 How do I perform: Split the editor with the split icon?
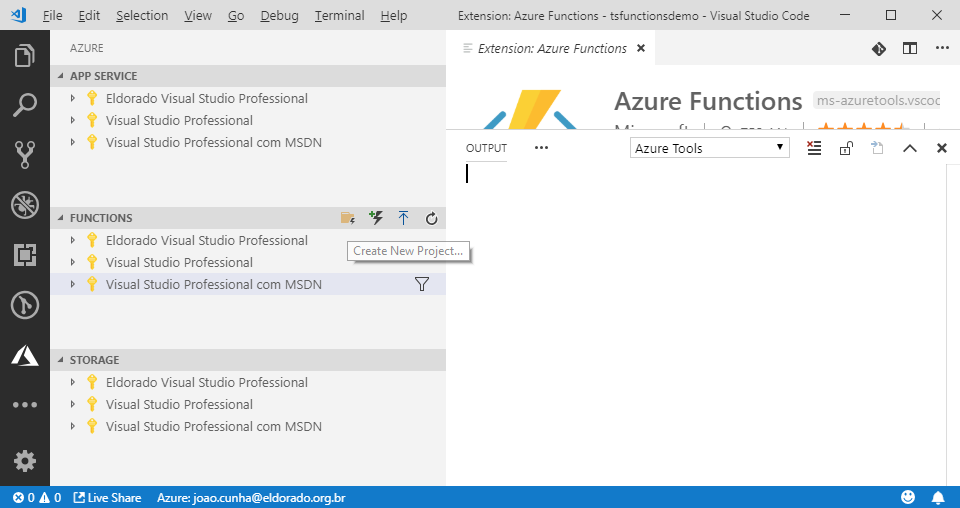pyautogui.click(x=910, y=48)
